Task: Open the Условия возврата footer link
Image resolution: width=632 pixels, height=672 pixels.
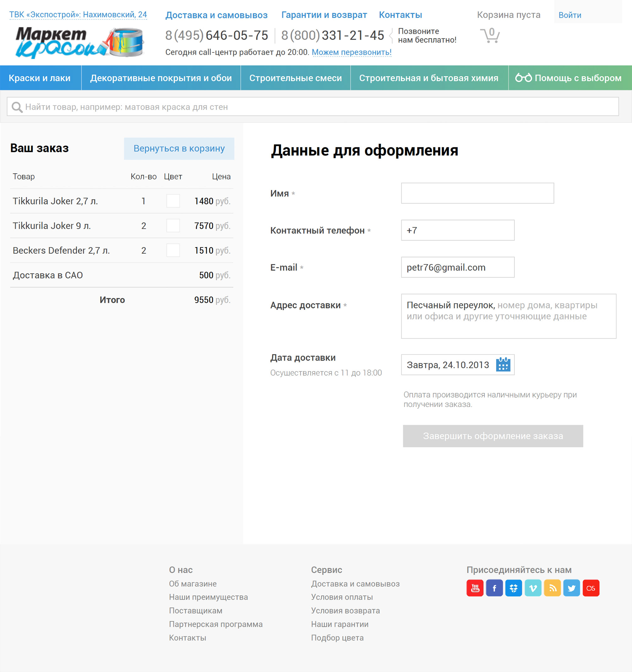Action: [x=346, y=610]
